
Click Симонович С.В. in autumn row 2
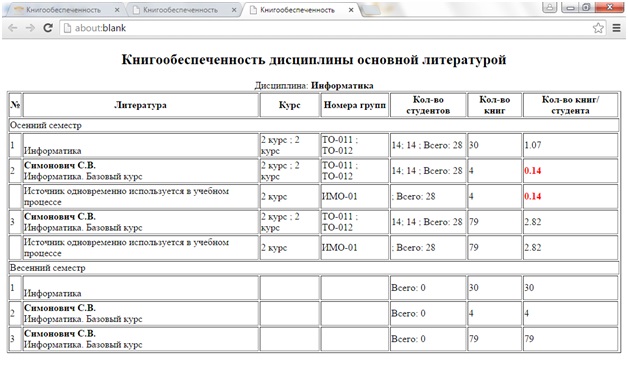click(x=60, y=165)
